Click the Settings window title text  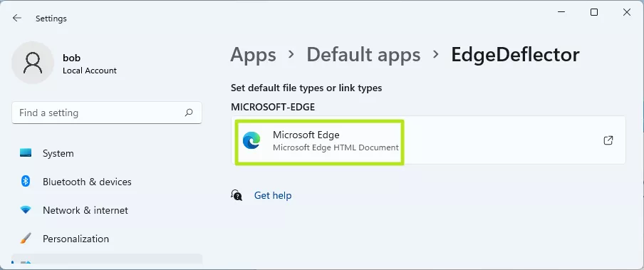tap(51, 19)
